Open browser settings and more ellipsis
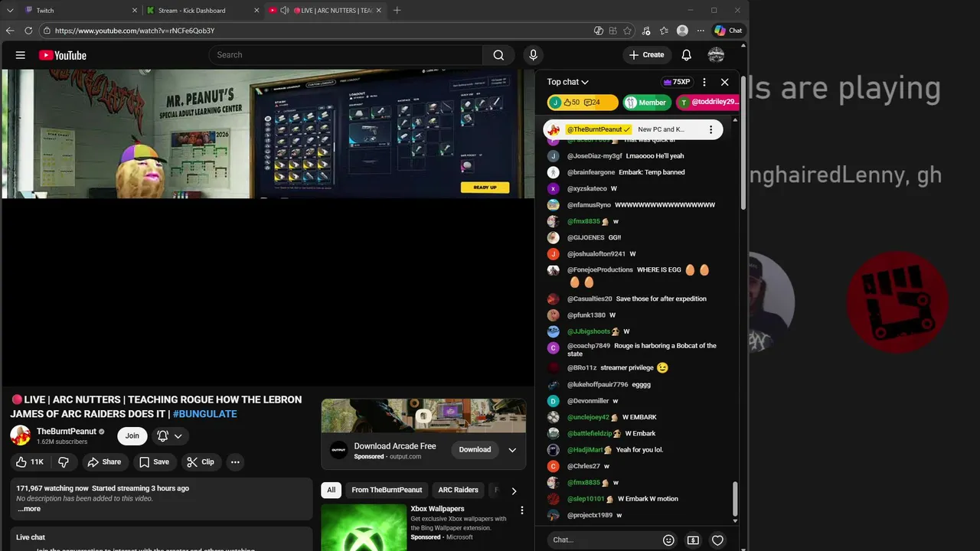 click(701, 31)
